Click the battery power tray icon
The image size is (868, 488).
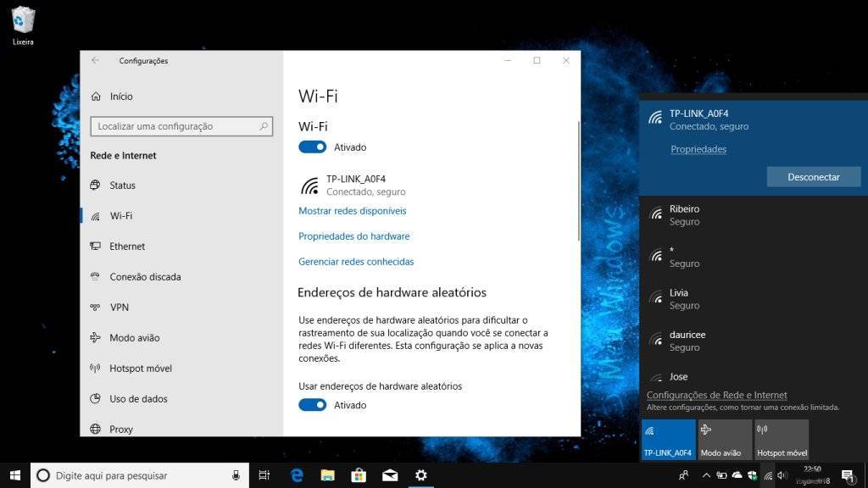pos(721,475)
